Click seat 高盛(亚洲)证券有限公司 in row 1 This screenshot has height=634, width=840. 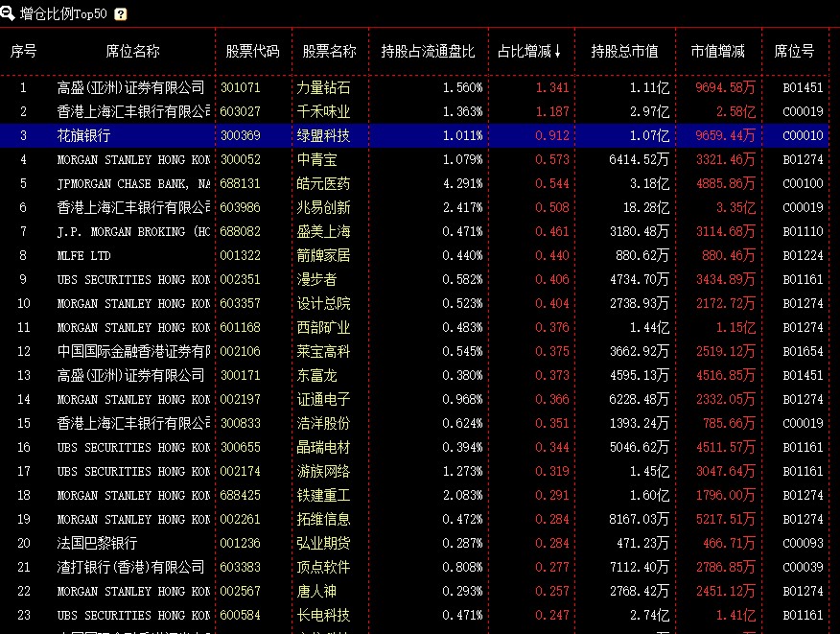(x=131, y=87)
